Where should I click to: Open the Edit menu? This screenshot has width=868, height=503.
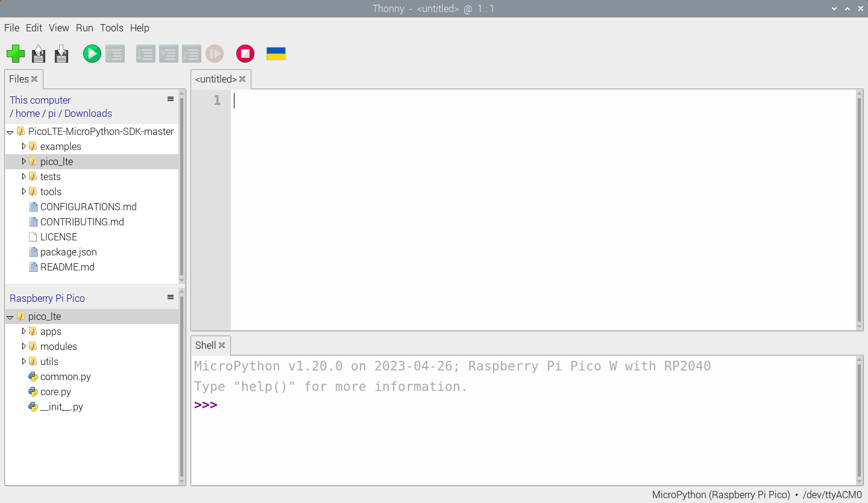click(x=34, y=28)
